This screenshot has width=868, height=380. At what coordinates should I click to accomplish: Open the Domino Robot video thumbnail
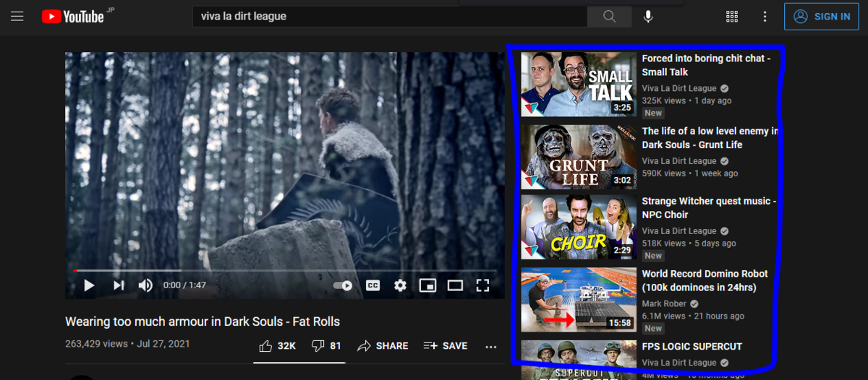click(579, 300)
